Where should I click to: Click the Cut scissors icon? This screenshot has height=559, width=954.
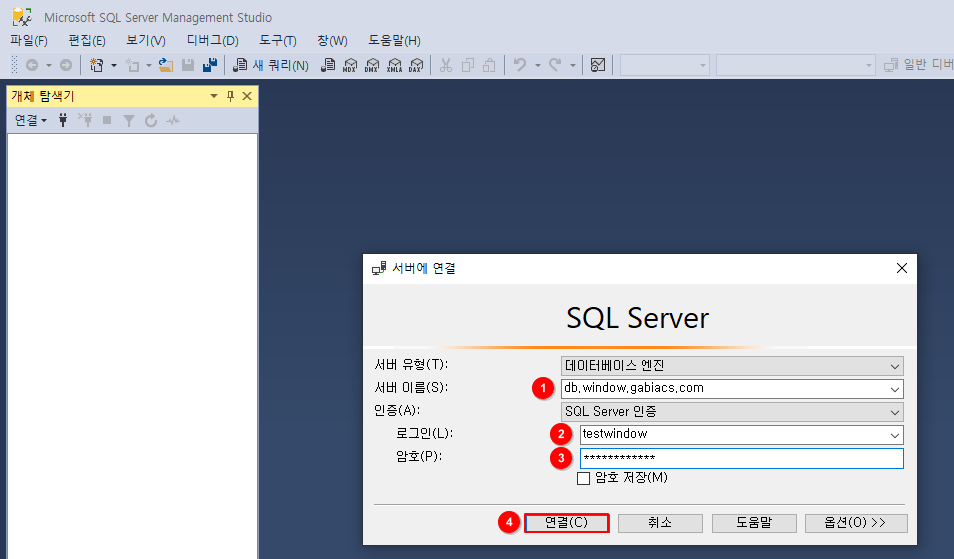coord(446,65)
